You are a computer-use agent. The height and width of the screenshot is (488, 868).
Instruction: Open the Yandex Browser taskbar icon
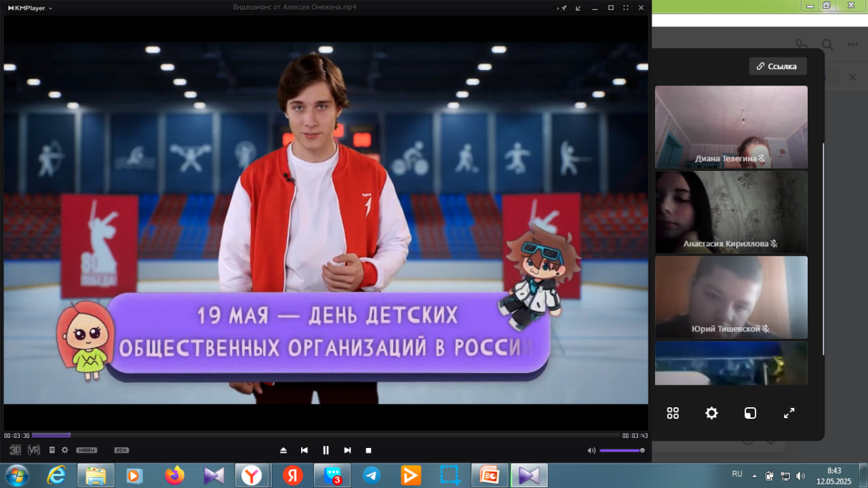coord(253,475)
